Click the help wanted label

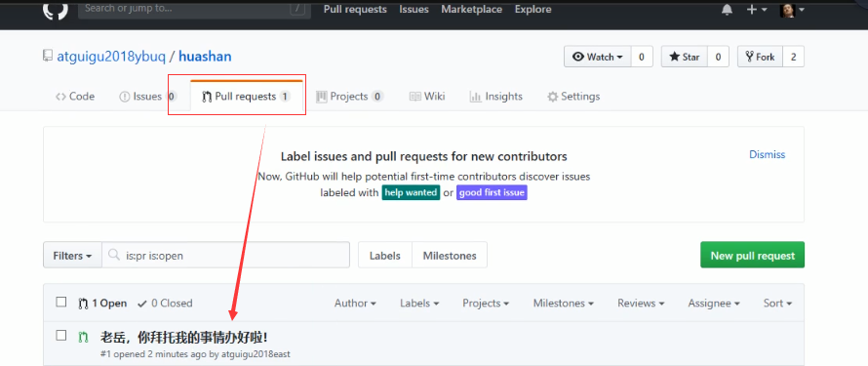click(x=411, y=192)
